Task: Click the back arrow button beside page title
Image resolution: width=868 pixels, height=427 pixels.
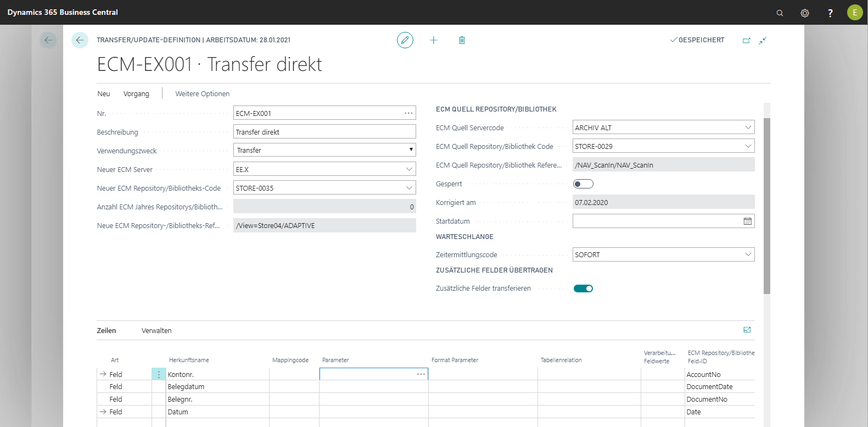Action: click(x=80, y=40)
